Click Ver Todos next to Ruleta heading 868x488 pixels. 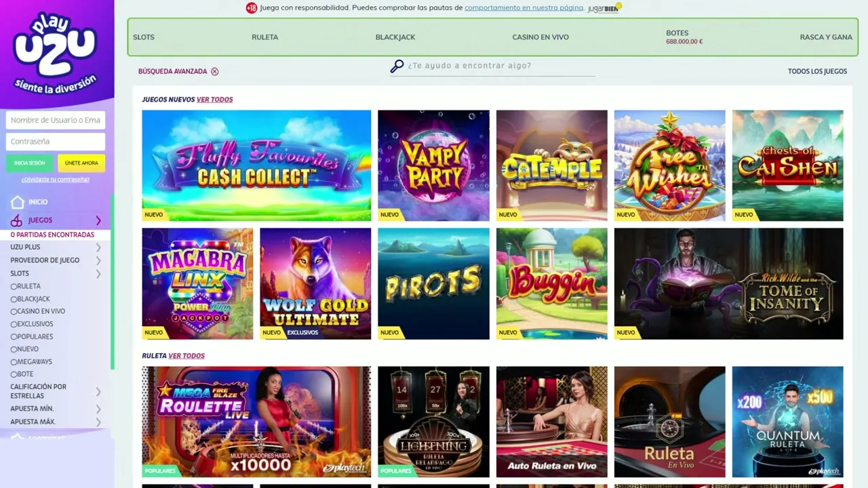(x=186, y=356)
